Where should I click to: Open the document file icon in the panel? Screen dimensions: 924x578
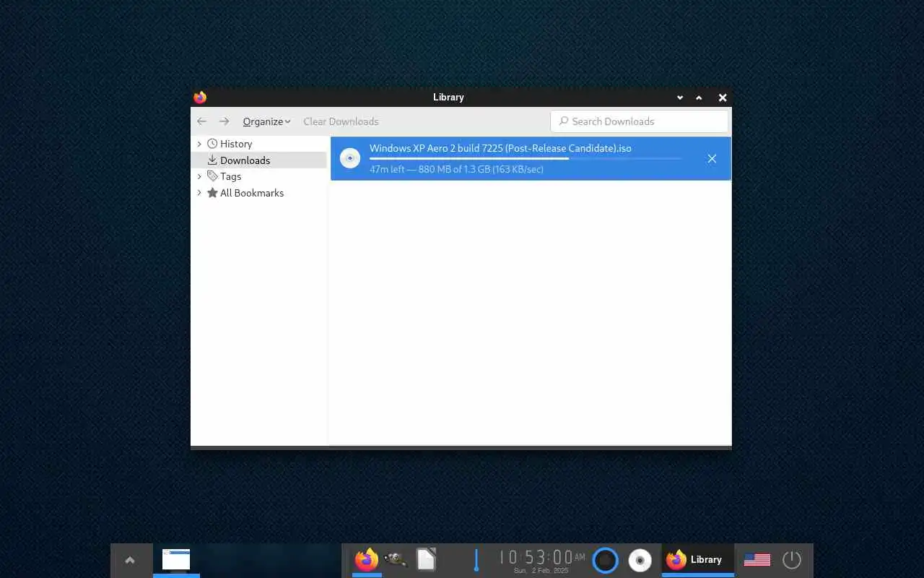(x=426, y=560)
